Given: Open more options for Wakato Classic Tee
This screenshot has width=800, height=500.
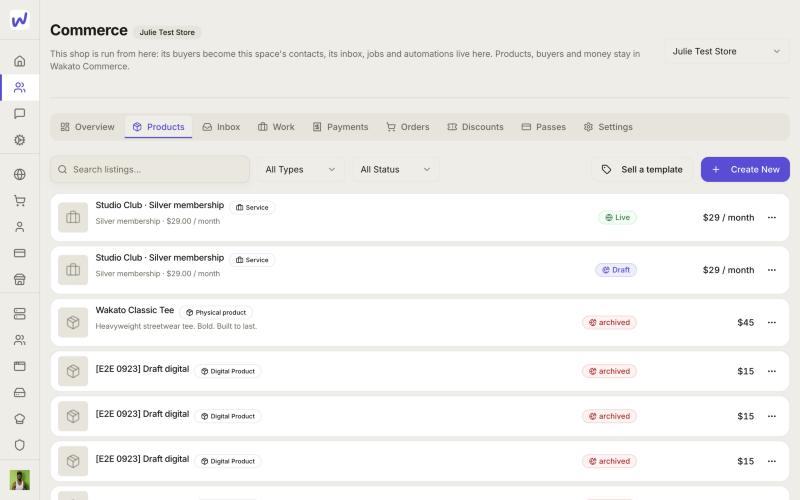Looking at the screenshot, I should tap(771, 322).
